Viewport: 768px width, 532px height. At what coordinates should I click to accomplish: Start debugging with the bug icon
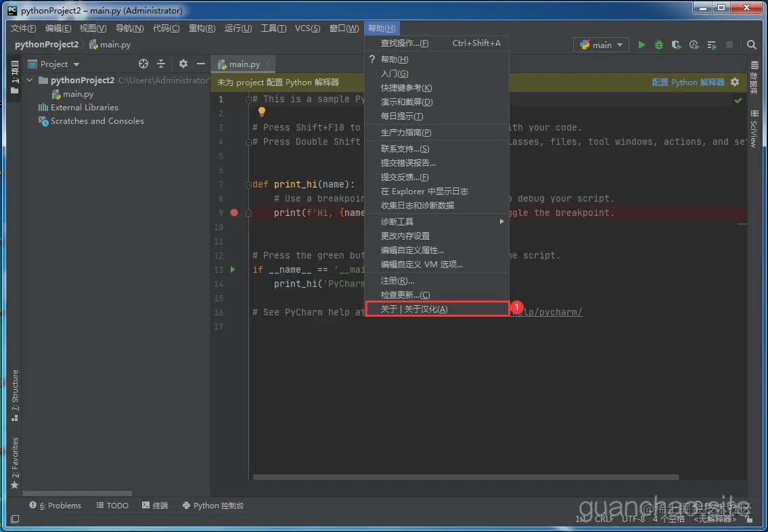pyautogui.click(x=659, y=45)
